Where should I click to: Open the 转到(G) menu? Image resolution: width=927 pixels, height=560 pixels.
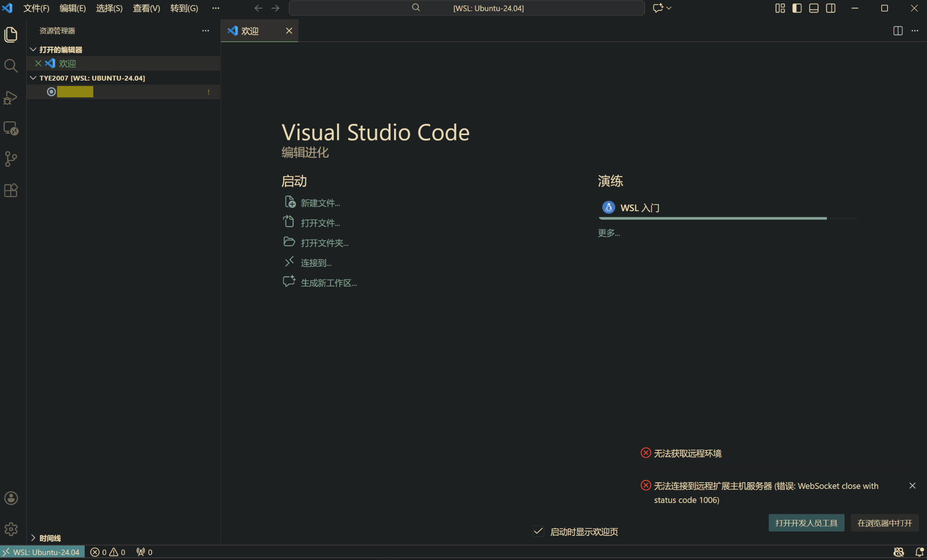point(184,8)
